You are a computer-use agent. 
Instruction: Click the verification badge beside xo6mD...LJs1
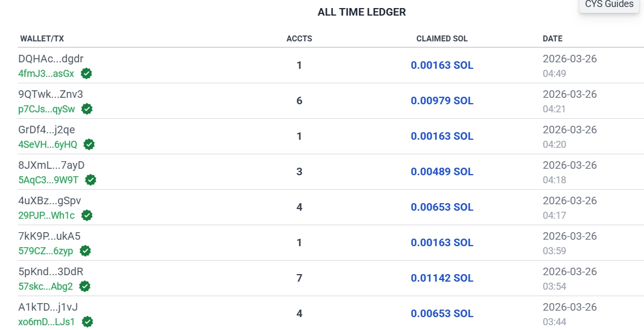(x=87, y=322)
